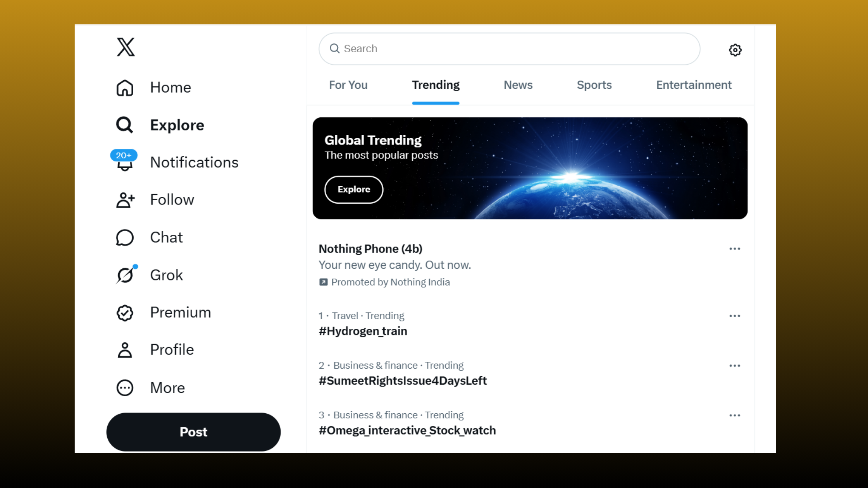Image resolution: width=868 pixels, height=488 pixels.
Task: Click the More label in sidebar
Action: pyautogui.click(x=167, y=388)
